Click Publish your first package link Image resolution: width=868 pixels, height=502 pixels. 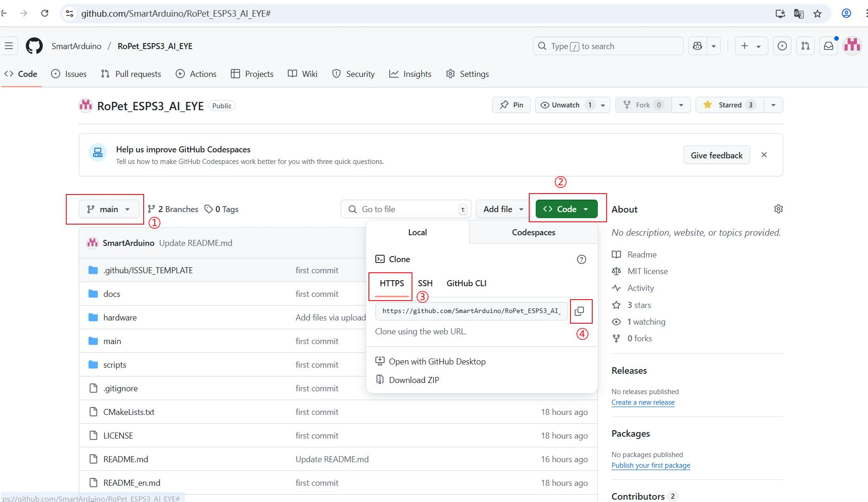coord(651,465)
